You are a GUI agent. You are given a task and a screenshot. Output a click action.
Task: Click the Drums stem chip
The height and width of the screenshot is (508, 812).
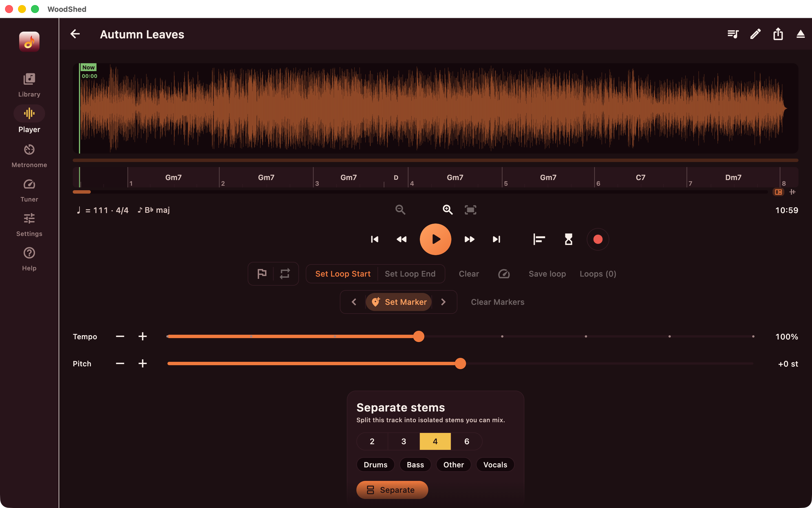(x=376, y=465)
